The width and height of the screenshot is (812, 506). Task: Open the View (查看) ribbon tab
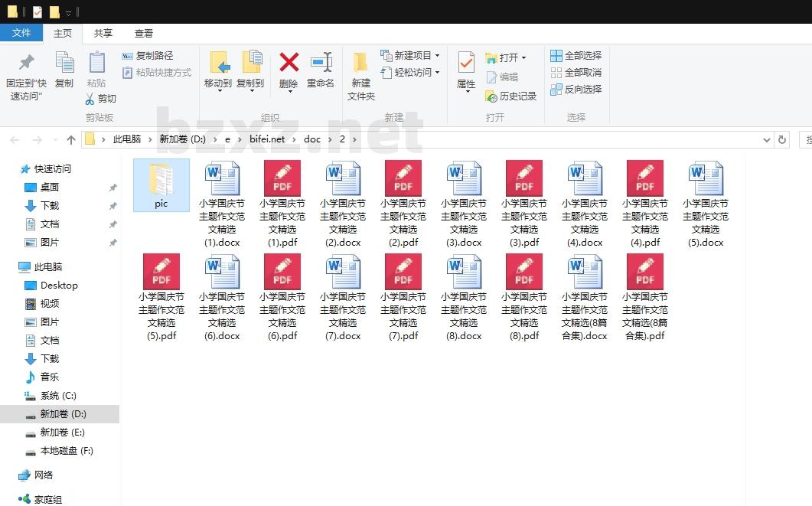pyautogui.click(x=144, y=33)
